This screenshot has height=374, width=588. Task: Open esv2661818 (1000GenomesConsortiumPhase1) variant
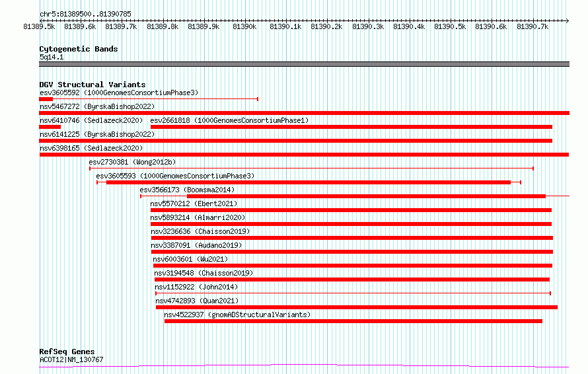pyautogui.click(x=229, y=120)
